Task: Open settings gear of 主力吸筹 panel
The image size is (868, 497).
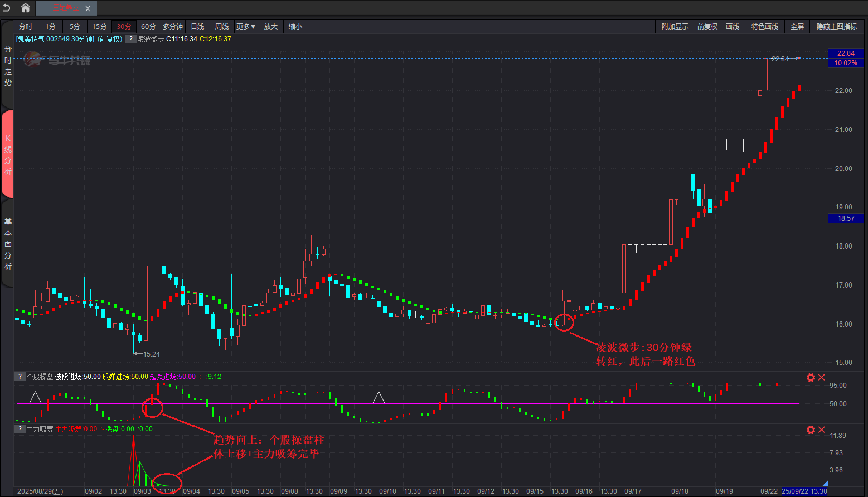Action: pyautogui.click(x=811, y=430)
